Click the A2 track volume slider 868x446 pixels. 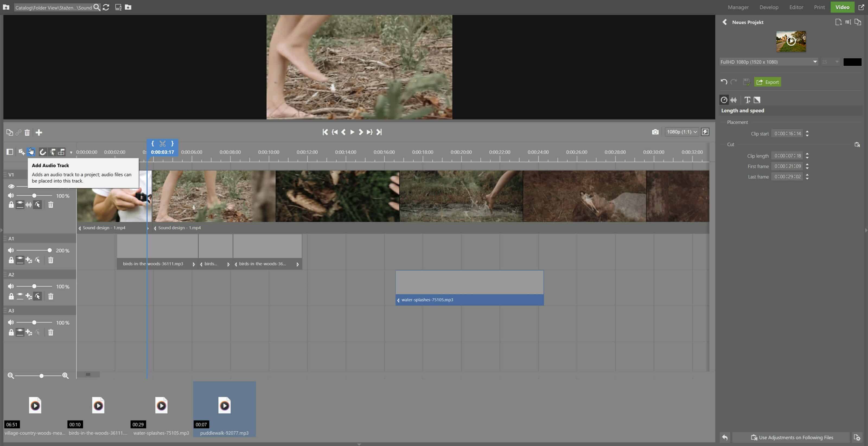(x=34, y=287)
